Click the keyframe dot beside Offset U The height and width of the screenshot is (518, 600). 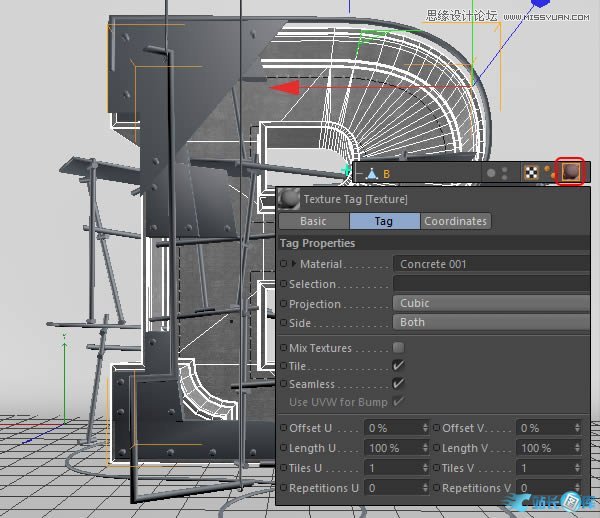tap(283, 428)
